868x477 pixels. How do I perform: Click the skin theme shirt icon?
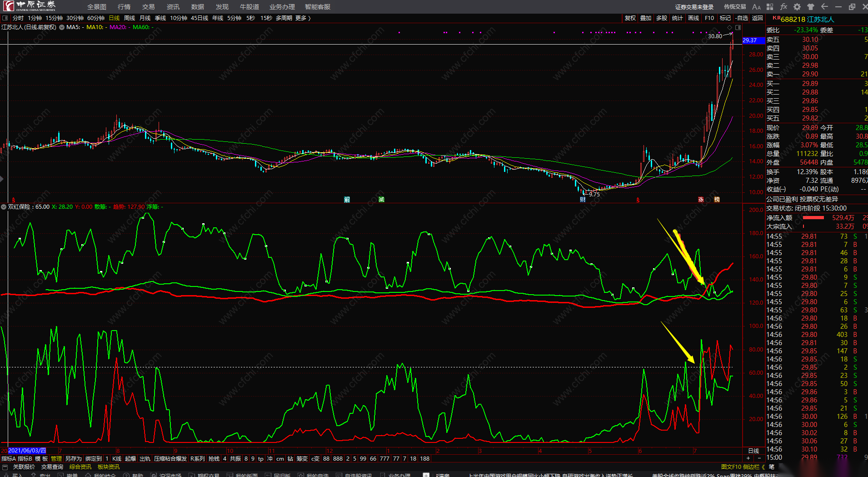(x=810, y=7)
